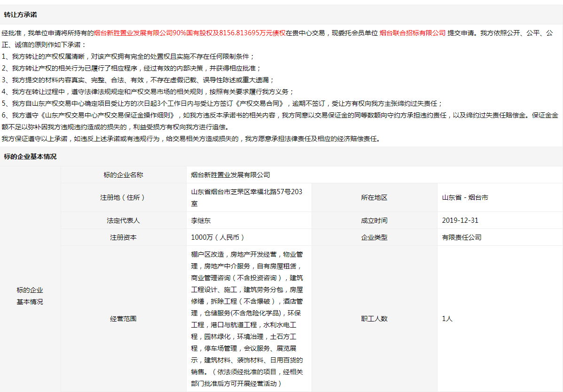Click enterprise type value 有限责任公司

click(462, 237)
